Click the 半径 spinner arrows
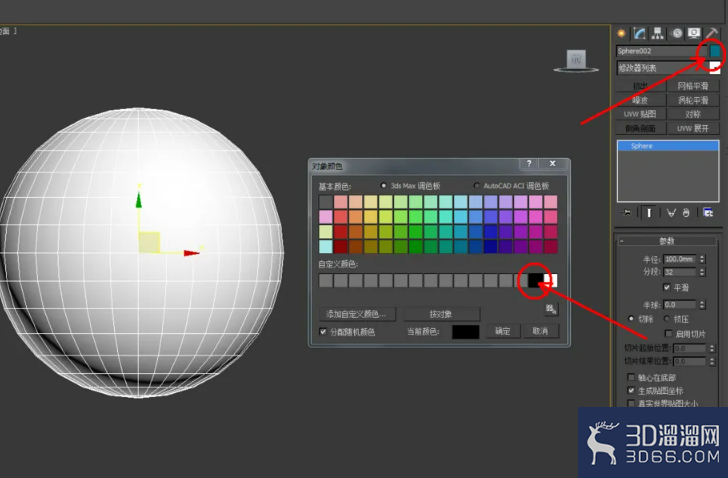 pyautogui.click(x=702, y=259)
